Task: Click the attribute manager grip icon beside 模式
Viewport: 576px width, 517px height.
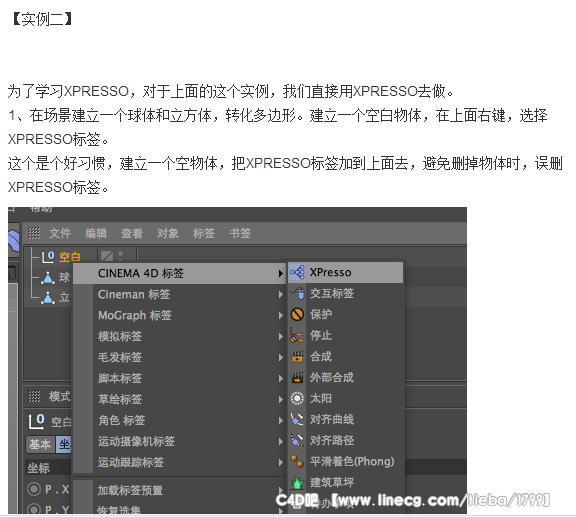Action: point(34,396)
